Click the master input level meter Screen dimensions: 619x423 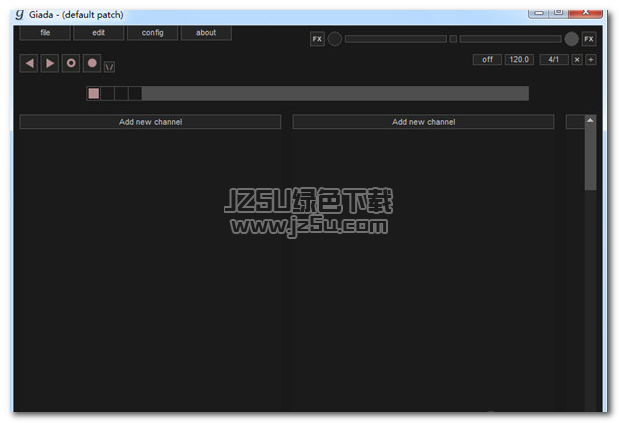396,39
